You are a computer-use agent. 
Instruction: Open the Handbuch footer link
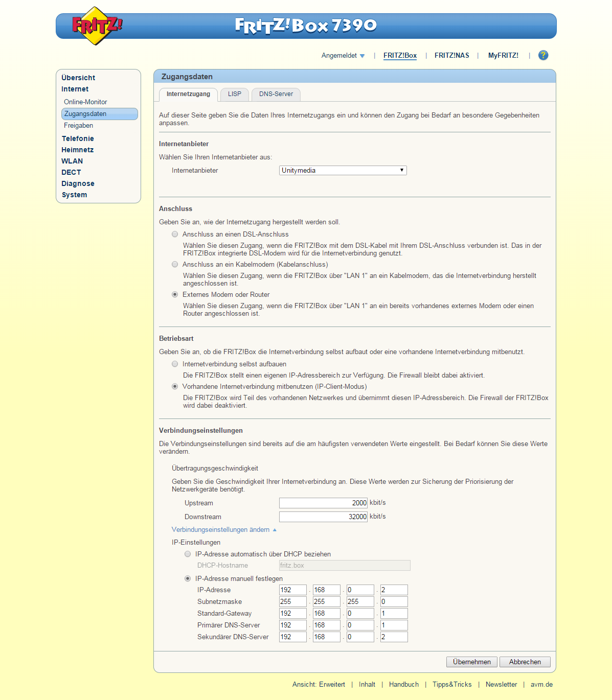[x=403, y=685]
